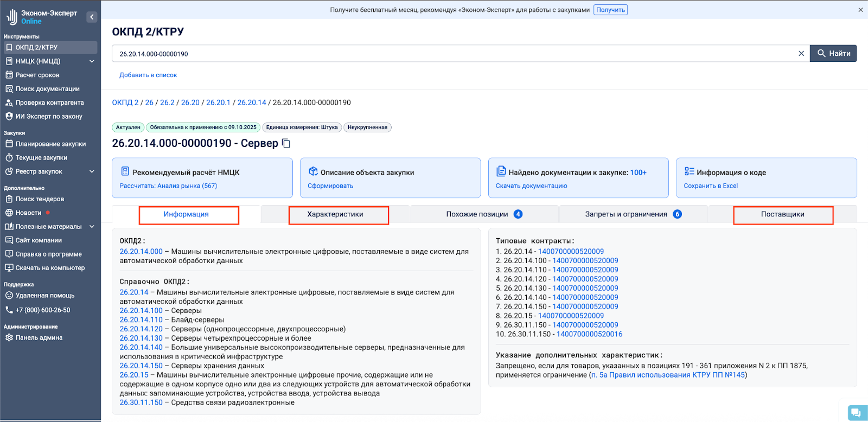868x422 pixels.
Task: Open code 26.20.15 link
Action: click(x=134, y=375)
